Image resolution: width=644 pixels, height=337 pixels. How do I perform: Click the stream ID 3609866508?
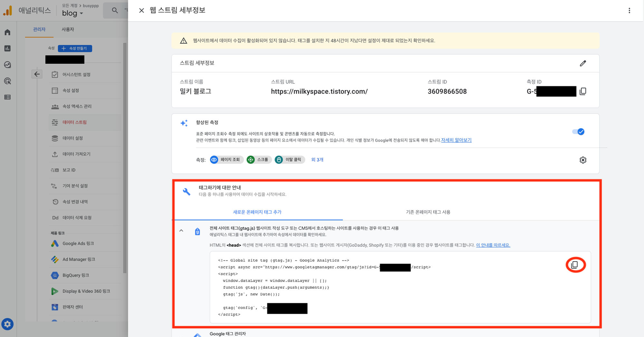tap(447, 91)
